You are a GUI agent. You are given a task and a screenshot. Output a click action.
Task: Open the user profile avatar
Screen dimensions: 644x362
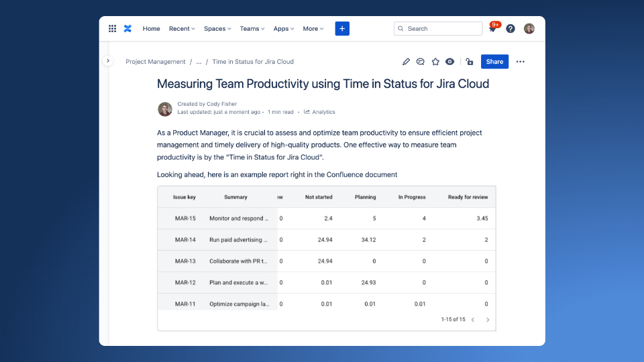pos(529,28)
